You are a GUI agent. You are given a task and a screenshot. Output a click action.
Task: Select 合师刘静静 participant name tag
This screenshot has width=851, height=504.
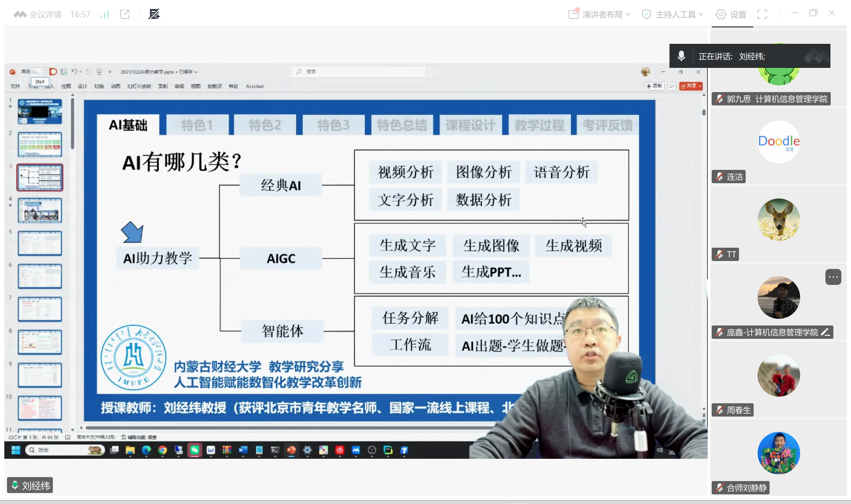click(x=746, y=488)
